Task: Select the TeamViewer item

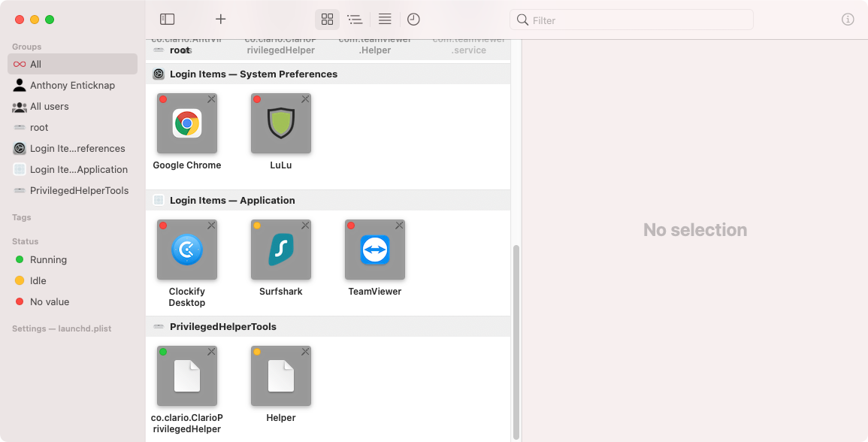Action: (375, 250)
